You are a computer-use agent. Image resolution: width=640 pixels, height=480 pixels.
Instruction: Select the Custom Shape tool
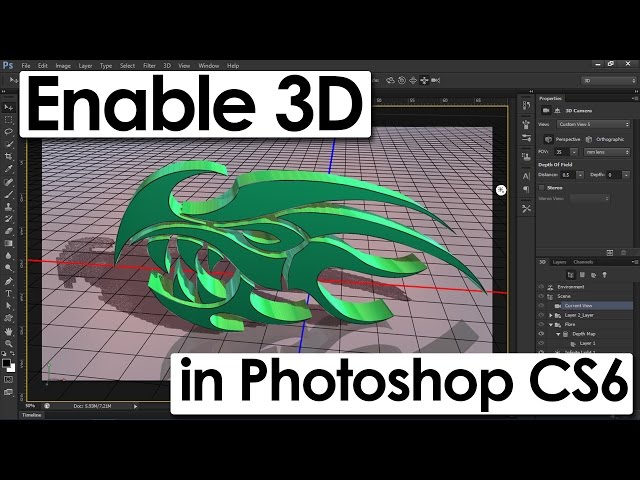pyautogui.click(x=9, y=318)
